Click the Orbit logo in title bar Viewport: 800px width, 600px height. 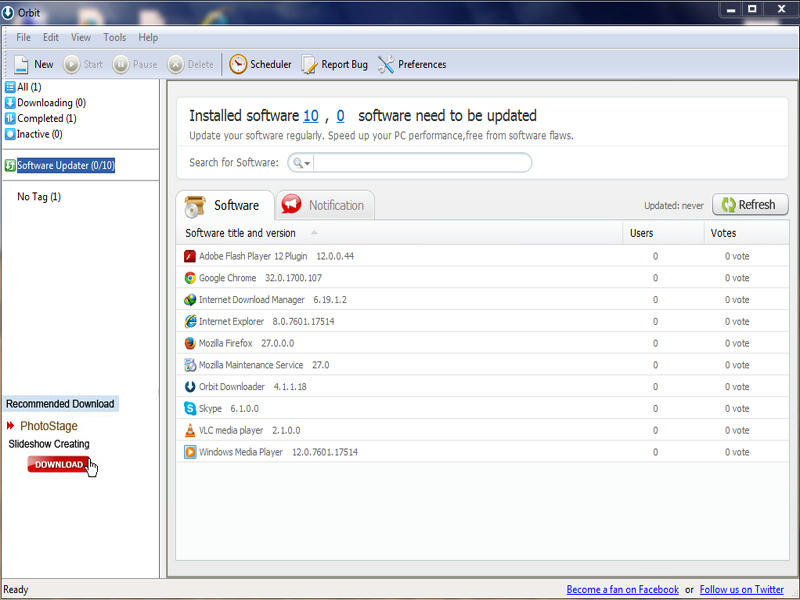[x=8, y=12]
